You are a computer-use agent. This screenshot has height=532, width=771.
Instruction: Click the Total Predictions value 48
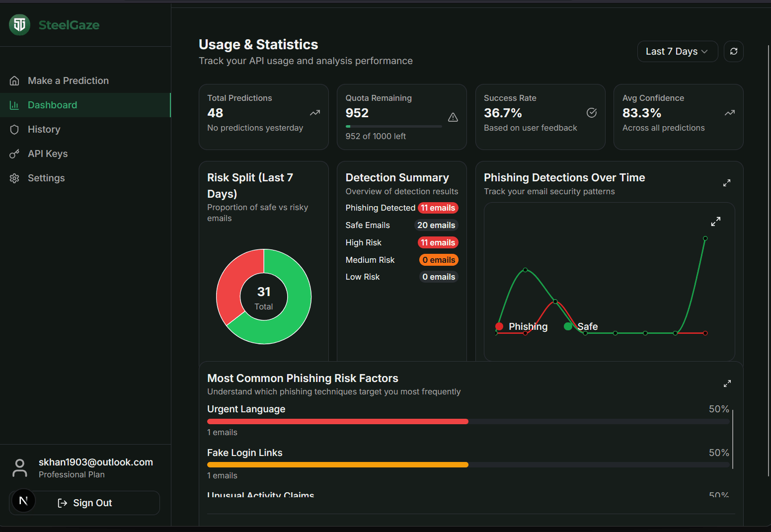tap(215, 113)
